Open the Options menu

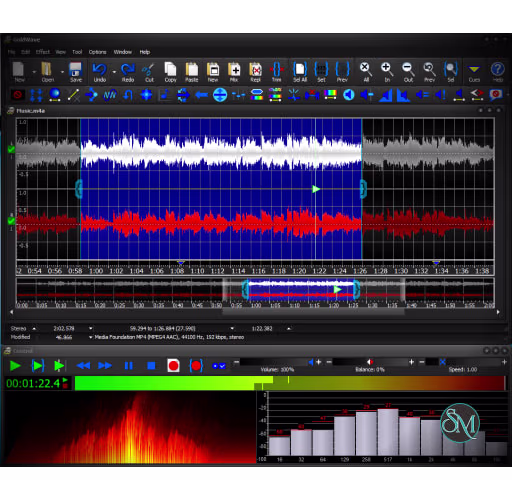[x=97, y=52]
